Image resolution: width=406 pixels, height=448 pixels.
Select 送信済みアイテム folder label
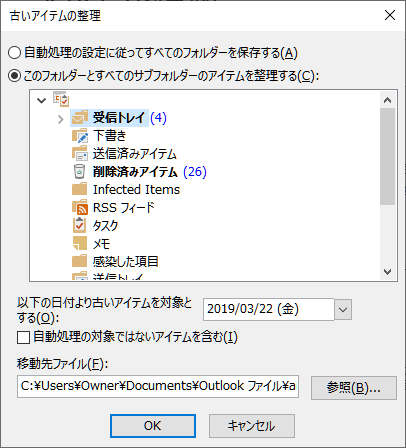[135, 154]
